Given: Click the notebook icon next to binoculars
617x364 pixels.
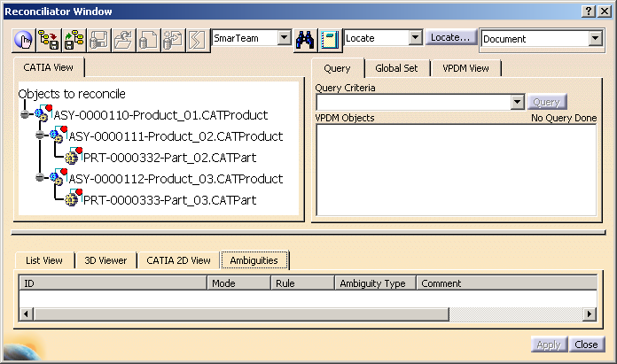Looking at the screenshot, I should [330, 39].
